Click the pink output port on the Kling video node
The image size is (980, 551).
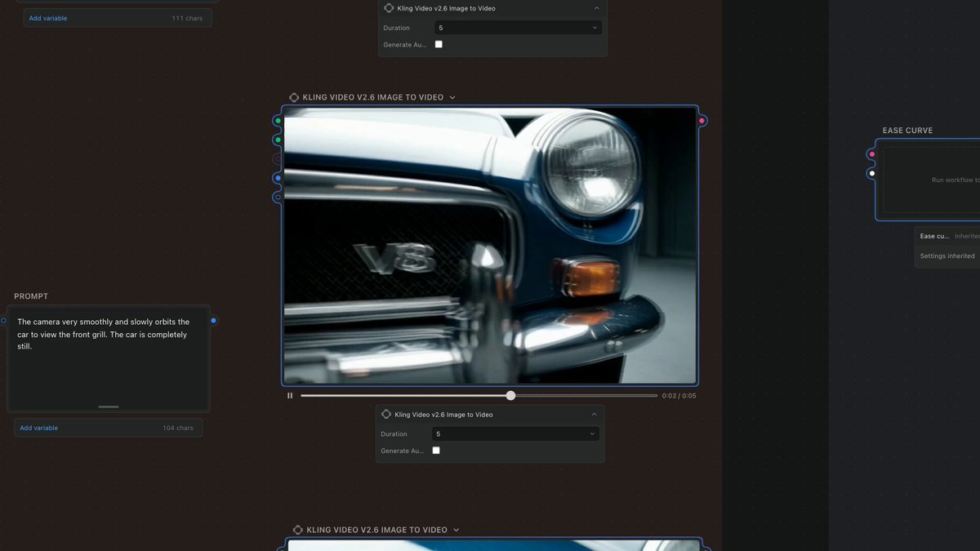click(702, 121)
